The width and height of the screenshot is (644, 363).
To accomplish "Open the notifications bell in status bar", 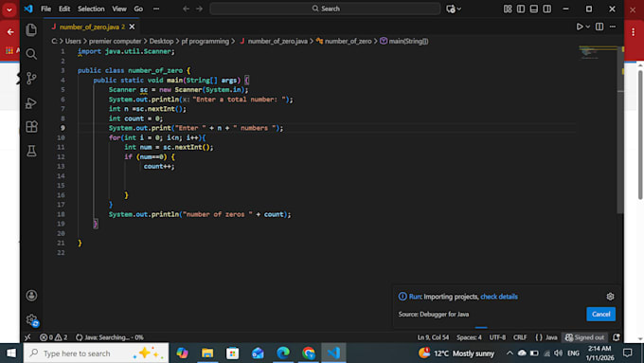I will [x=617, y=337].
